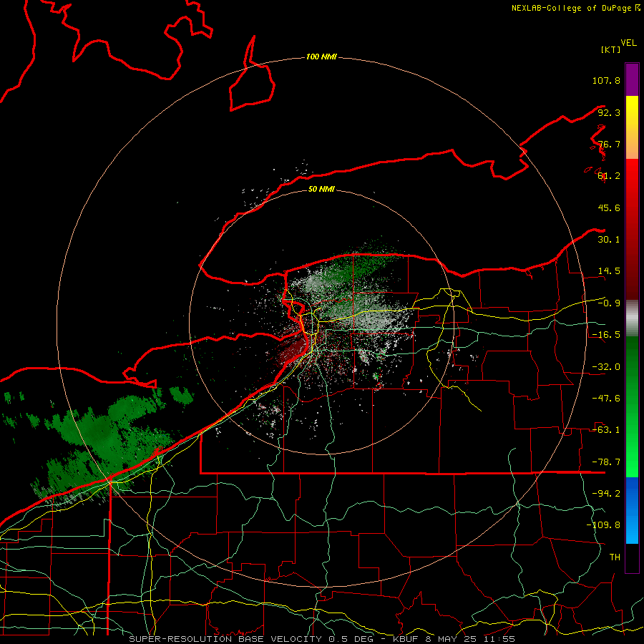
Task: Click the SUPER-RESOLUTION BASE VELOCITY caption
Action: click(225, 639)
